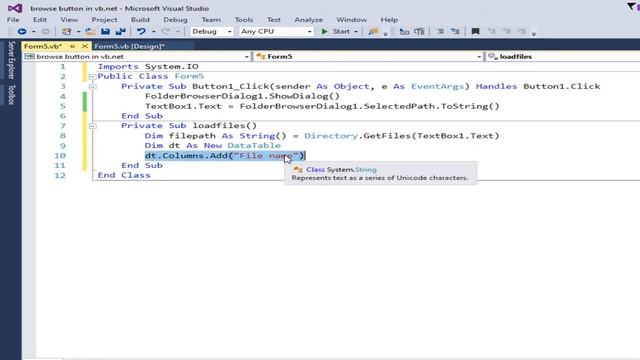
Task: Click "FolderBrowserDialog1.ShowDialog()" on line 4
Action: 242,96
